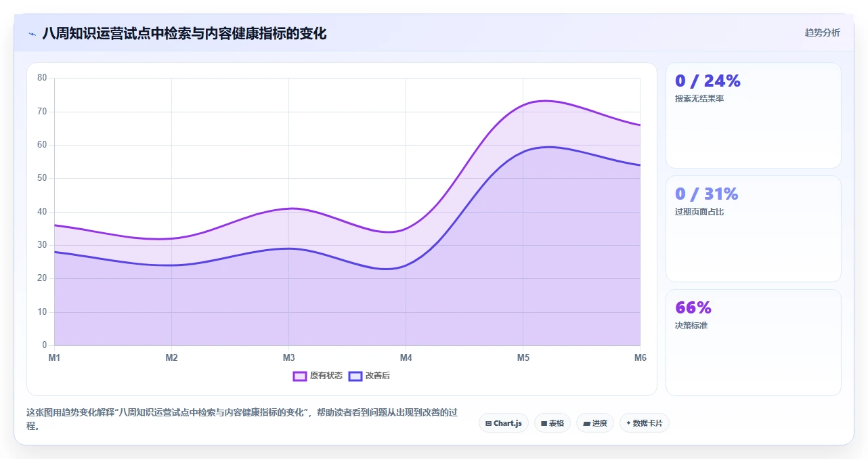Toggle the 原有状态 legend swatch
Image resolution: width=868 pixels, height=459 pixels.
click(x=300, y=376)
